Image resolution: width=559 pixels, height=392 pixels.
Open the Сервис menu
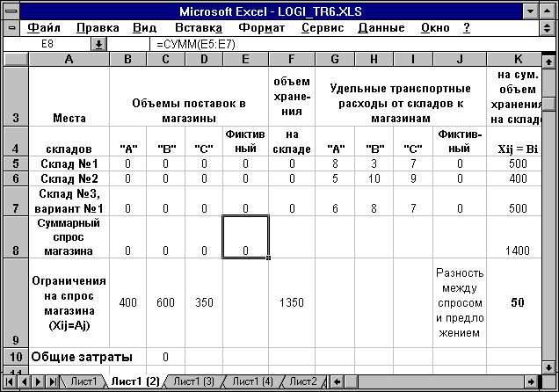click(323, 28)
